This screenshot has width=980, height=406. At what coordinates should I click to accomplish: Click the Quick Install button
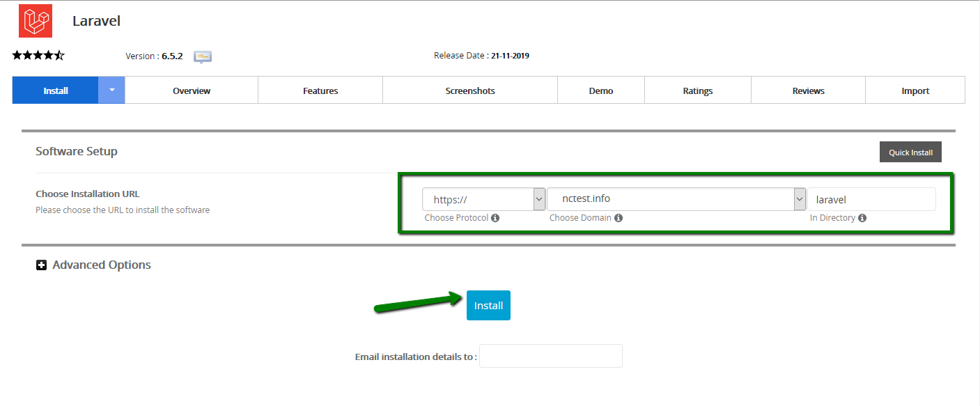pyautogui.click(x=910, y=153)
